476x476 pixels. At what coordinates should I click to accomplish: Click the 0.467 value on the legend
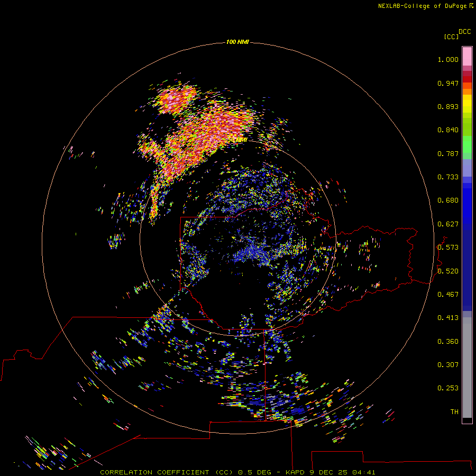coord(448,295)
